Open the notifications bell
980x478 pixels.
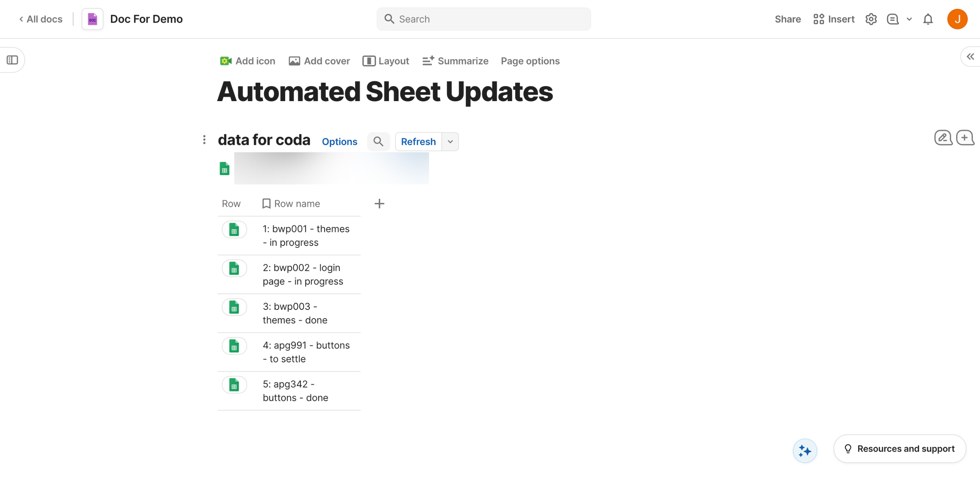[928, 19]
